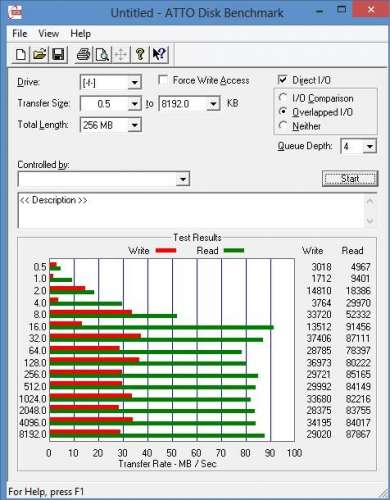Enable the Force Write Access checkbox
Viewport: 390px width, 500px height.
pos(163,80)
